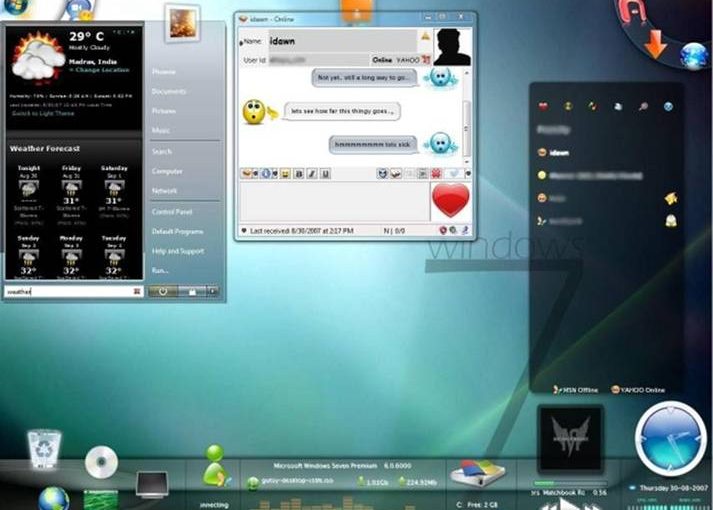Select the idawn contact in contact list
Image resolution: width=713 pixels, height=510 pixels.
tap(553, 153)
